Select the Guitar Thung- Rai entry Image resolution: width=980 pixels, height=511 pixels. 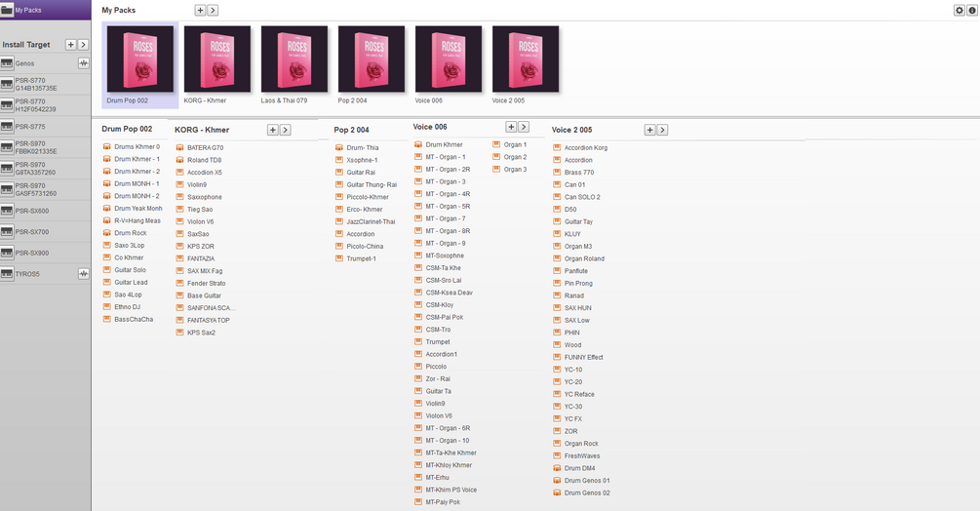pyautogui.click(x=372, y=185)
